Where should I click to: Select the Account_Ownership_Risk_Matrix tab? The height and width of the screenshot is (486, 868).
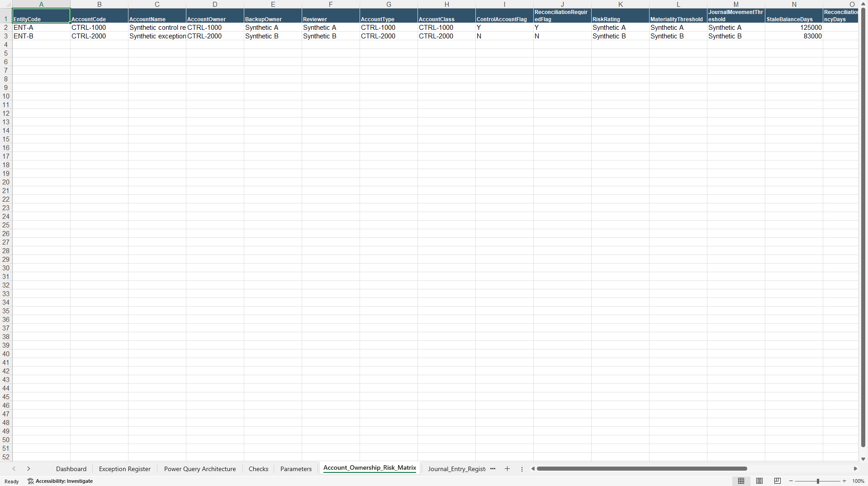pos(370,468)
